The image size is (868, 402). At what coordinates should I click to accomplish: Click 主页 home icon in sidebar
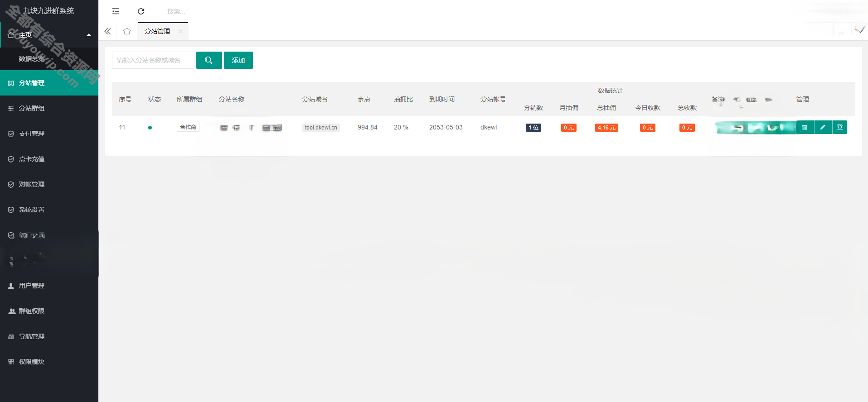(11, 35)
